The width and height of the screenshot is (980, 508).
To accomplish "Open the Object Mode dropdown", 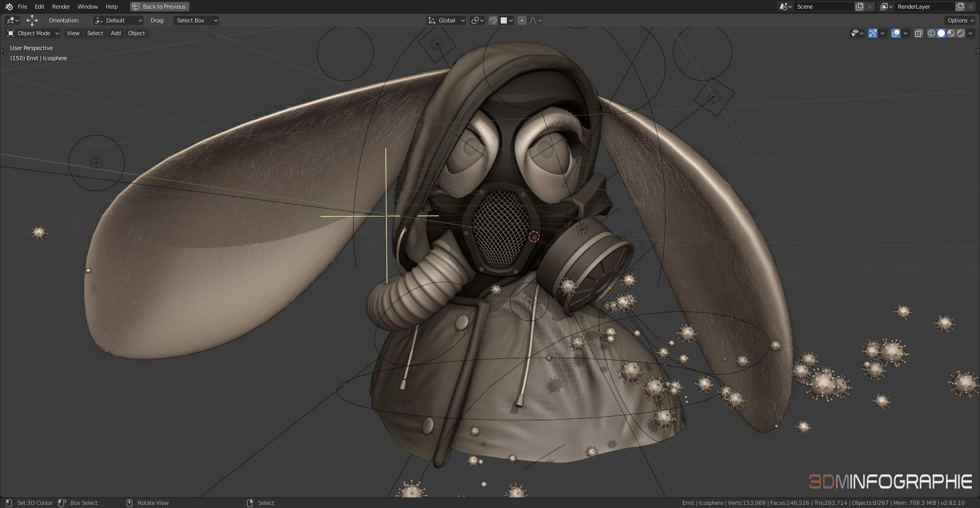I will pos(33,33).
